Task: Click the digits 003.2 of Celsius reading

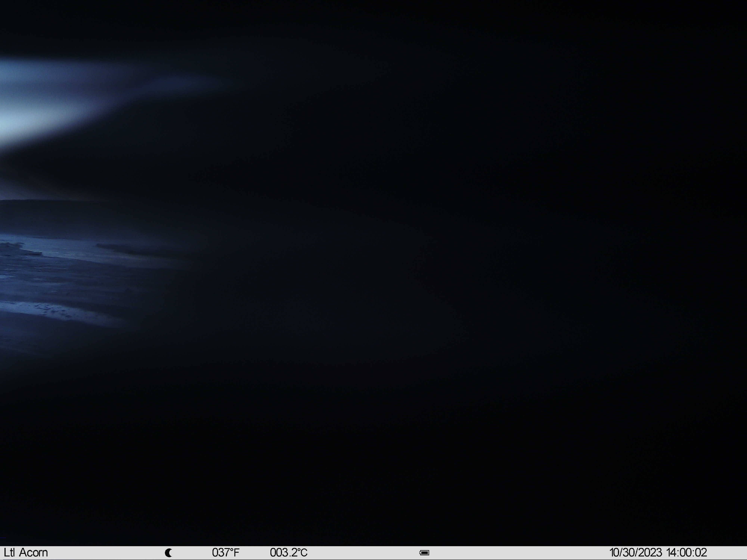Action: point(283,553)
